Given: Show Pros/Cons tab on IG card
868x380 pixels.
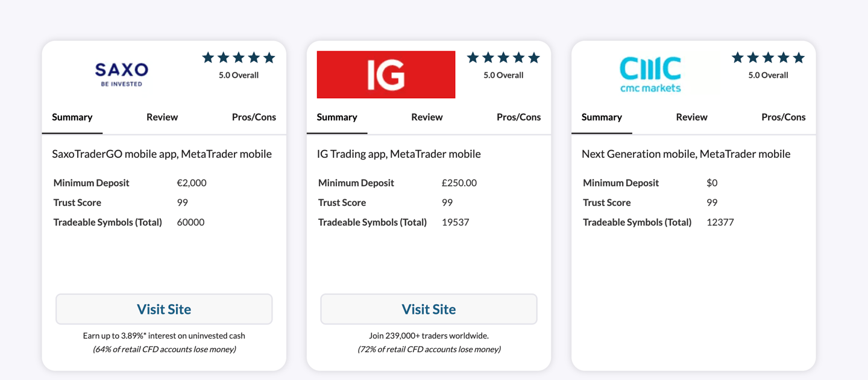Looking at the screenshot, I should click(518, 117).
